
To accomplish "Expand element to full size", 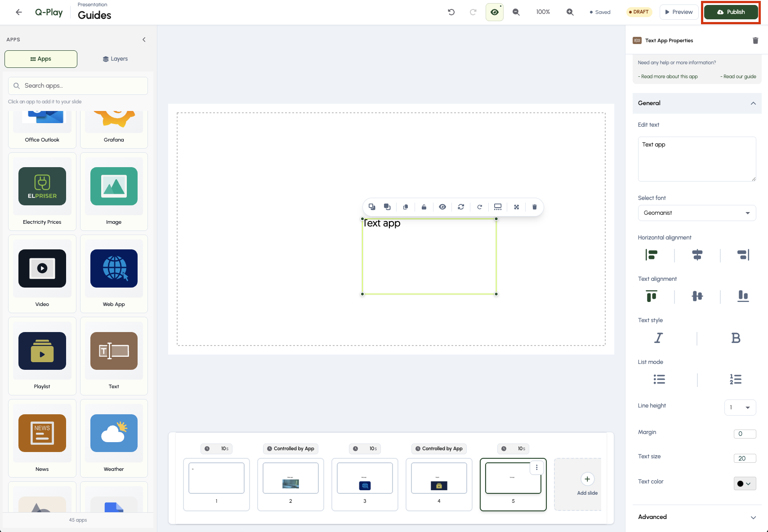I will (516, 207).
